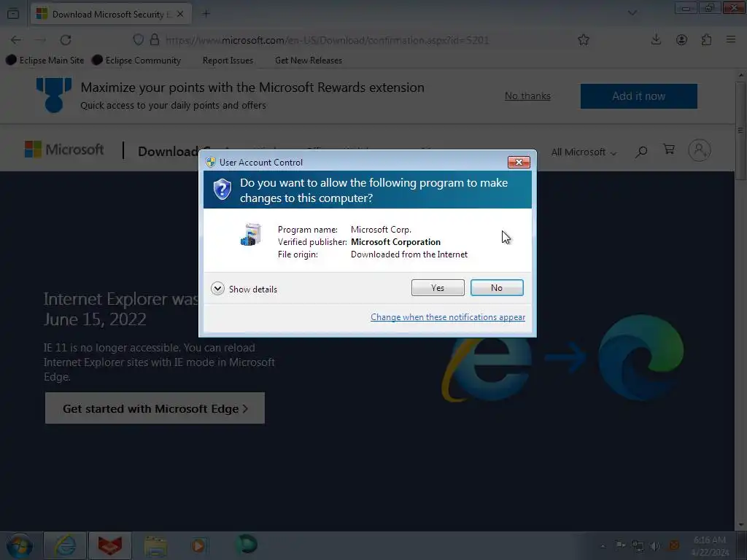Open the green circular taskbar app icon
The width and height of the screenshot is (747, 560).
tap(247, 544)
